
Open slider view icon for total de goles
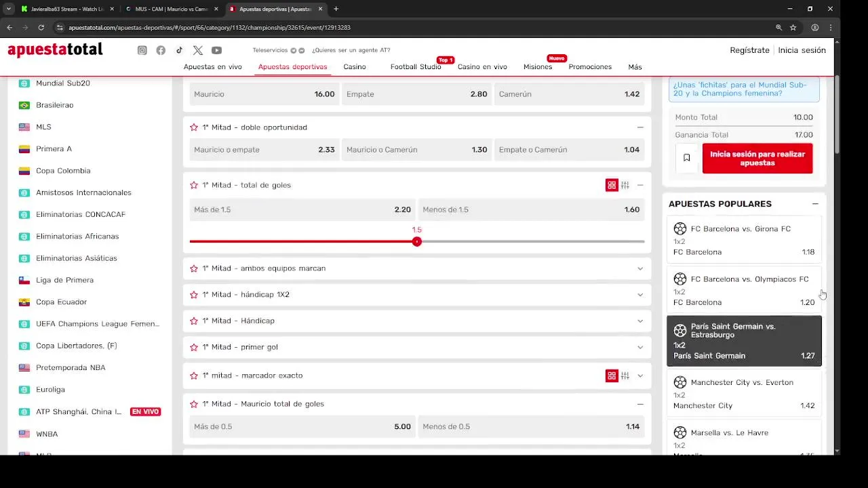625,185
